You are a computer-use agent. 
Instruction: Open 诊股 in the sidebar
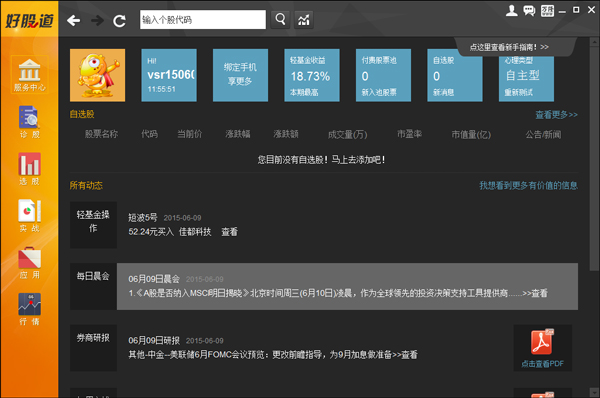(29, 122)
